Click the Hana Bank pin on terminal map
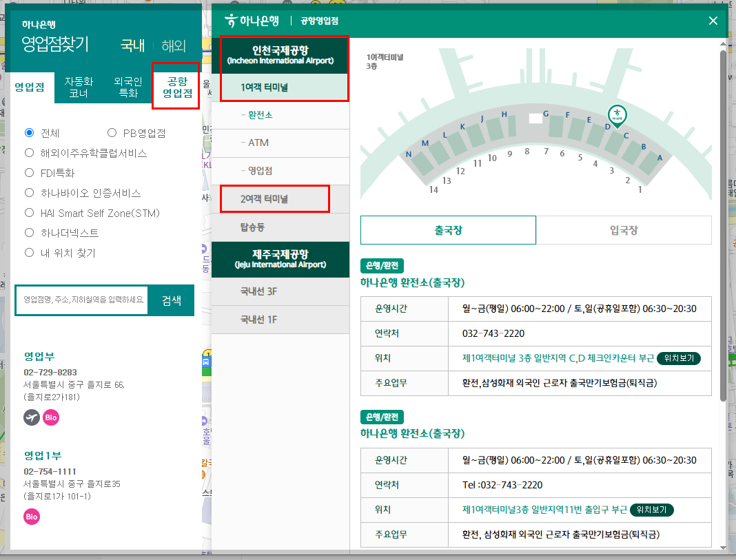Screen dimensions: 736x560 coord(617,116)
